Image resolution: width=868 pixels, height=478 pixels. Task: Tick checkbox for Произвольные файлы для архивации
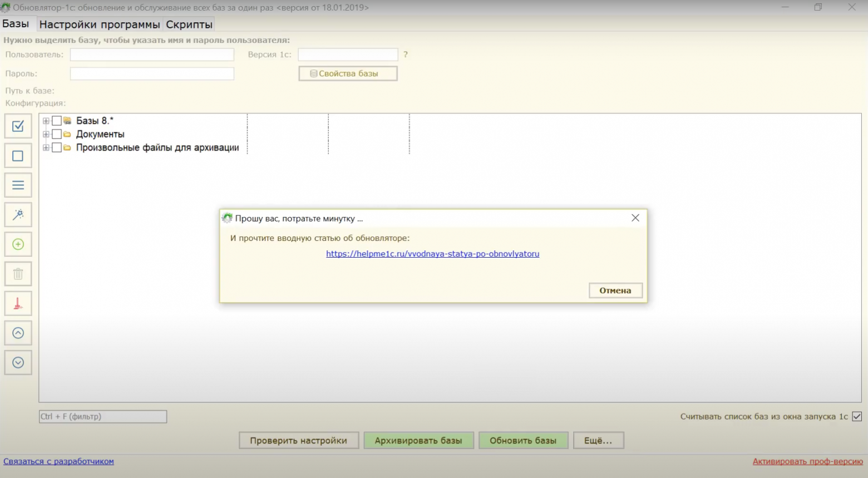tap(57, 147)
